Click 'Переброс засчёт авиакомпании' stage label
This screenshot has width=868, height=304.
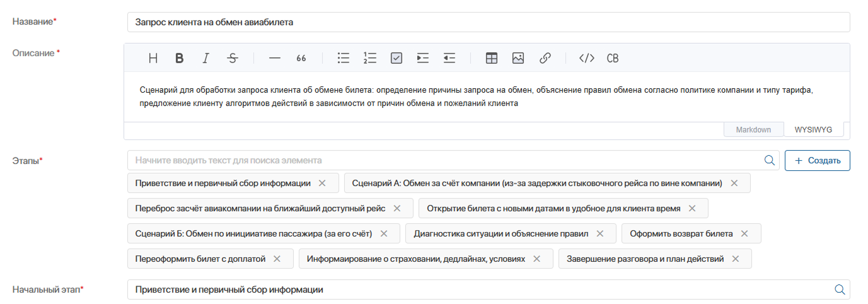tap(260, 208)
